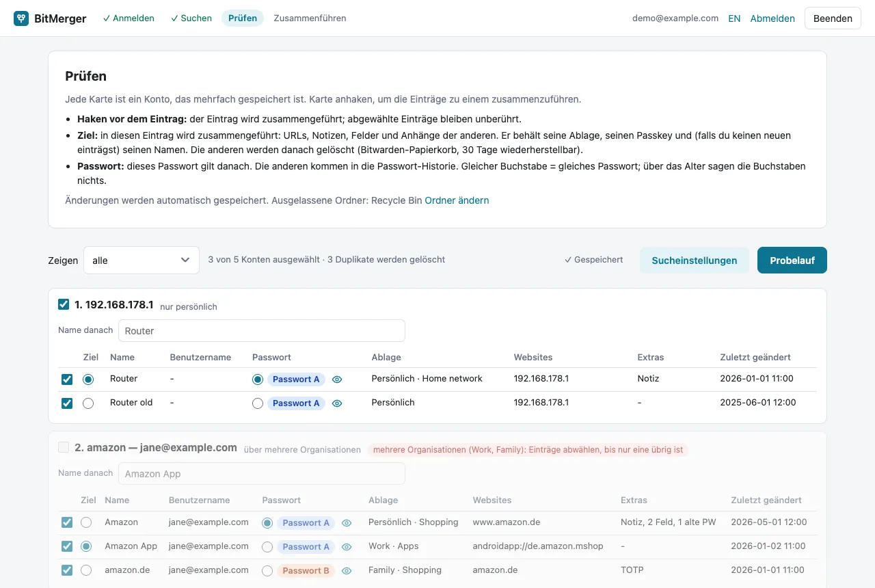Select the password radio in the Router row

258,379
